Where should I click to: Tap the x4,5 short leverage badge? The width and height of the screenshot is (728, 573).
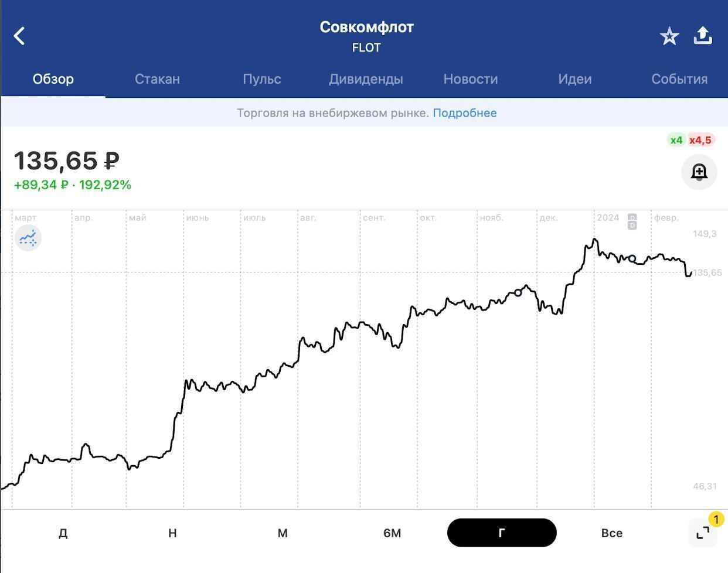coord(700,140)
